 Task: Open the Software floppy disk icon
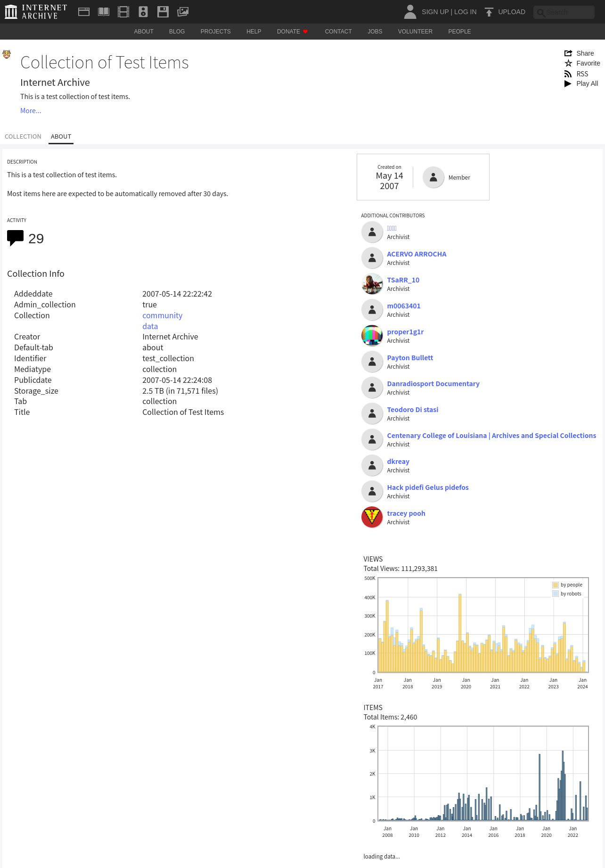(163, 12)
